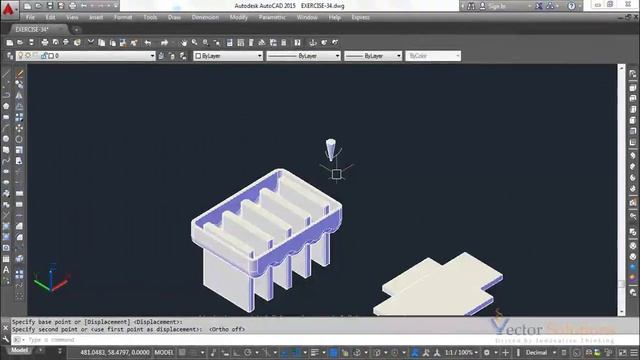Select the Spline tool in Draw toolbar
This screenshot has height=360, width=640.
pos(6,161)
